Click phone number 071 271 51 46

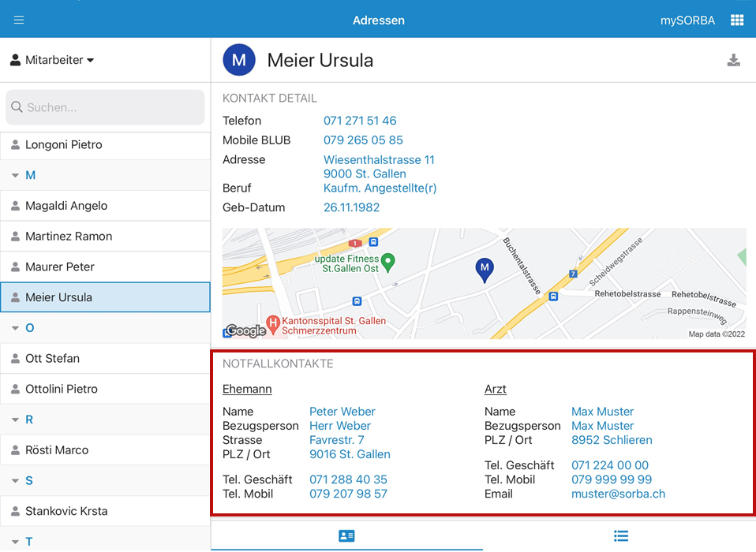[360, 121]
